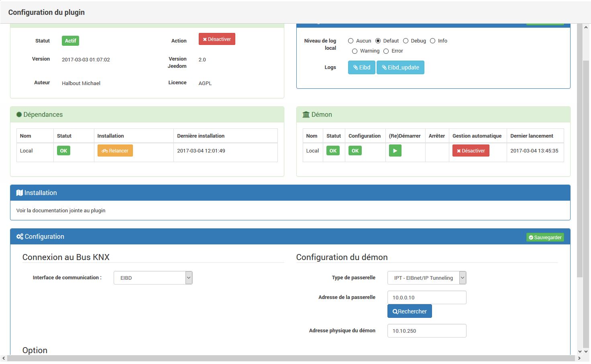This screenshot has height=364, width=591.
Task: Click the OK status badge in Dépendances
Action: [x=63, y=151]
